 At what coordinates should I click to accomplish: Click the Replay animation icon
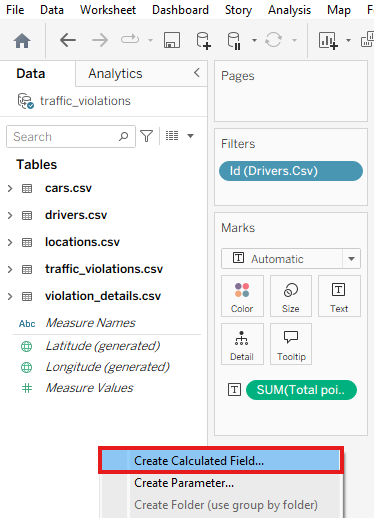pyautogui.click(x=130, y=40)
